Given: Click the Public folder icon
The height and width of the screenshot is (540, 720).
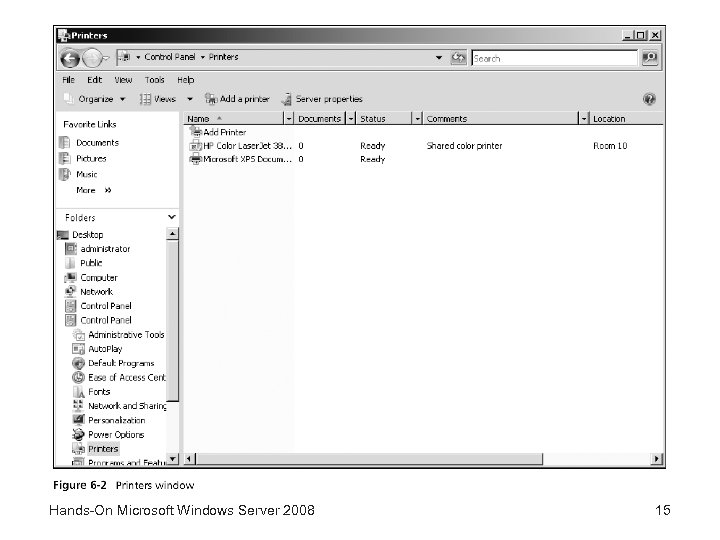Looking at the screenshot, I should (70, 263).
